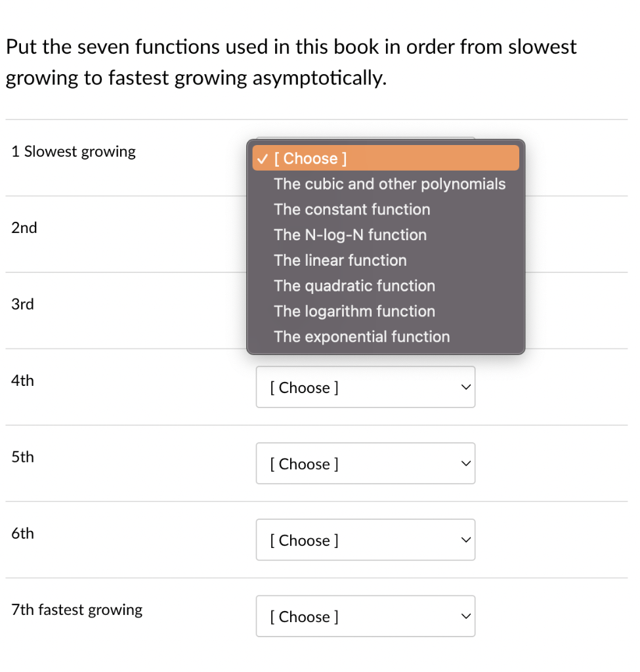640x672 pixels.
Task: Click the checkmark beside '[ Choose ]'
Action: [263, 158]
